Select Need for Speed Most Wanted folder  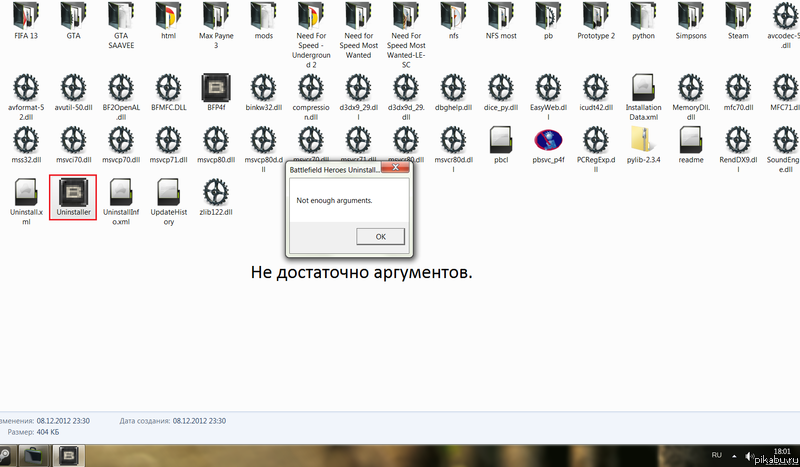pyautogui.click(x=359, y=30)
